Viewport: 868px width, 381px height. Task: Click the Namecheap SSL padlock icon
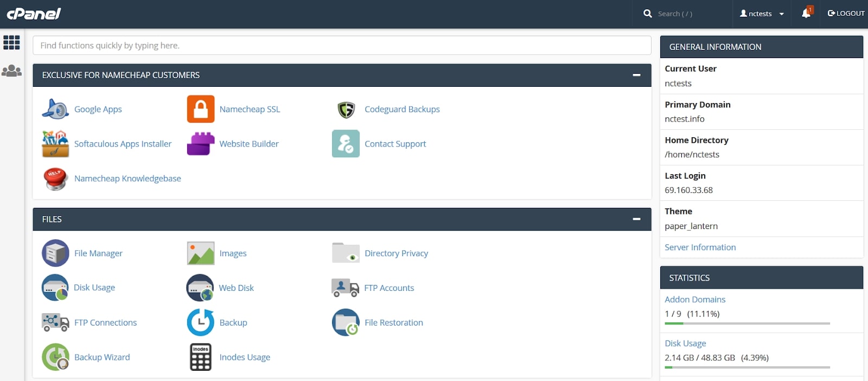pos(201,109)
